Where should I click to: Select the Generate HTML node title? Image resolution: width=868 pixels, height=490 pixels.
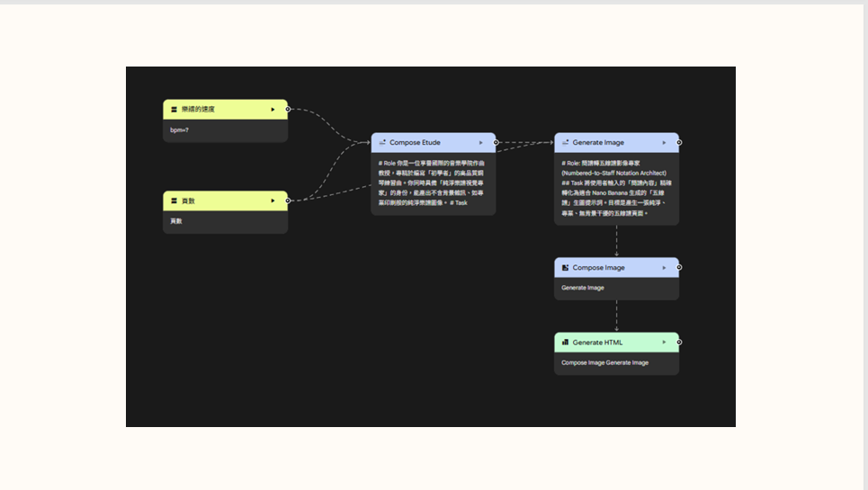(598, 343)
